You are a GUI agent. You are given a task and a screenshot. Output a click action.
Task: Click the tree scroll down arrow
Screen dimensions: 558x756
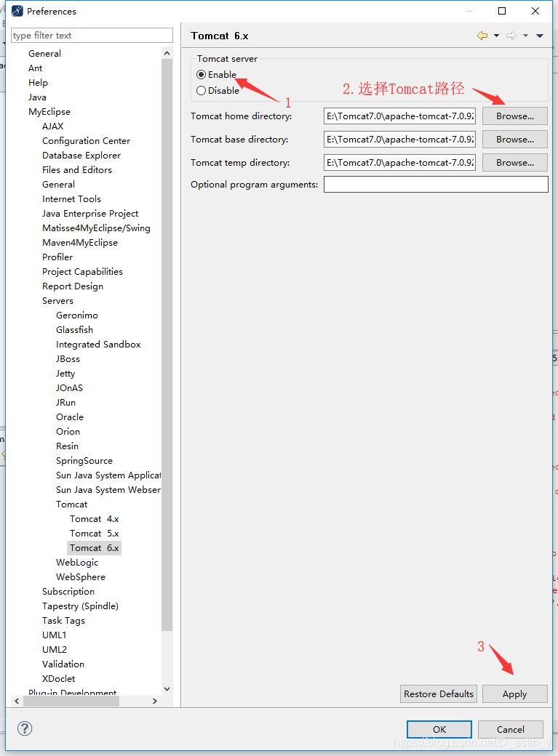click(167, 689)
